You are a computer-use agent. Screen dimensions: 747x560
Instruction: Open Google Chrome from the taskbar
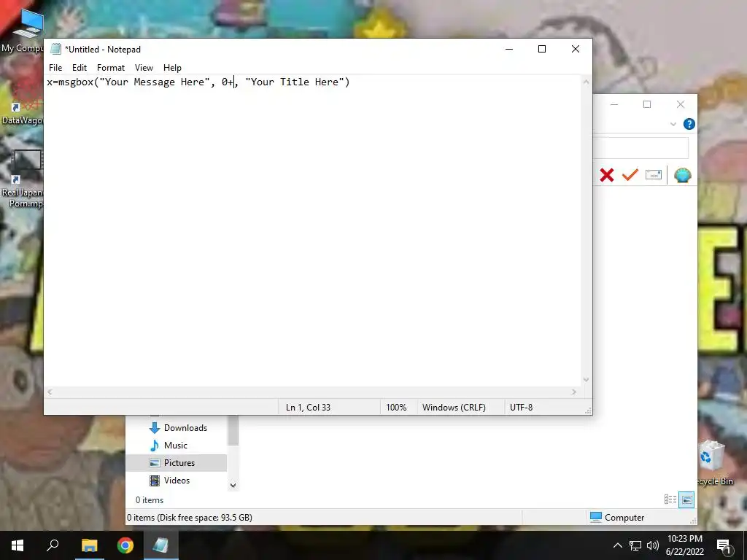click(x=125, y=545)
